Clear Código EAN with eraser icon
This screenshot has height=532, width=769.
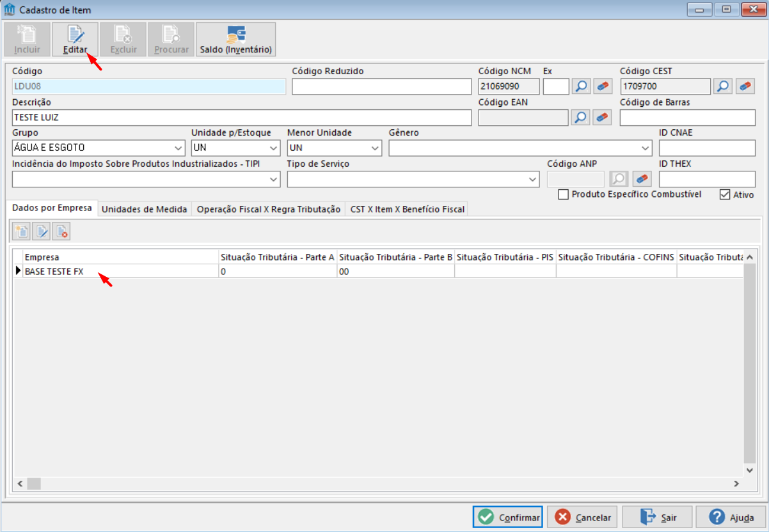(x=603, y=117)
